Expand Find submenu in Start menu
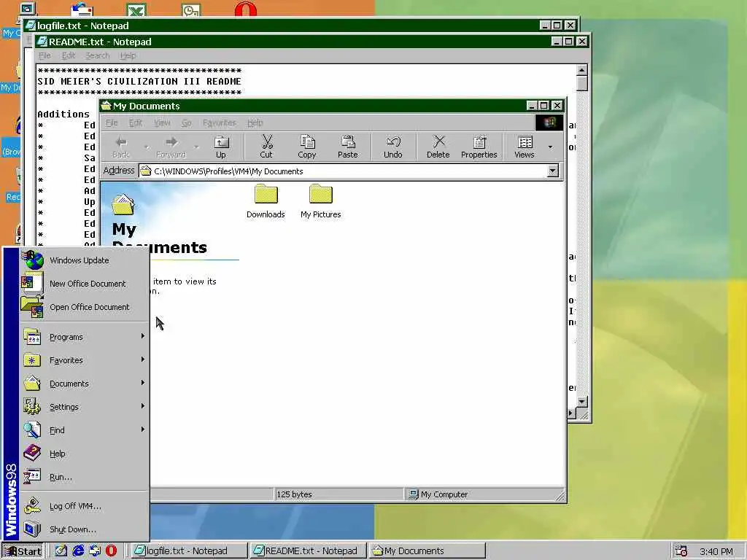This screenshot has height=560, width=747. (85, 430)
